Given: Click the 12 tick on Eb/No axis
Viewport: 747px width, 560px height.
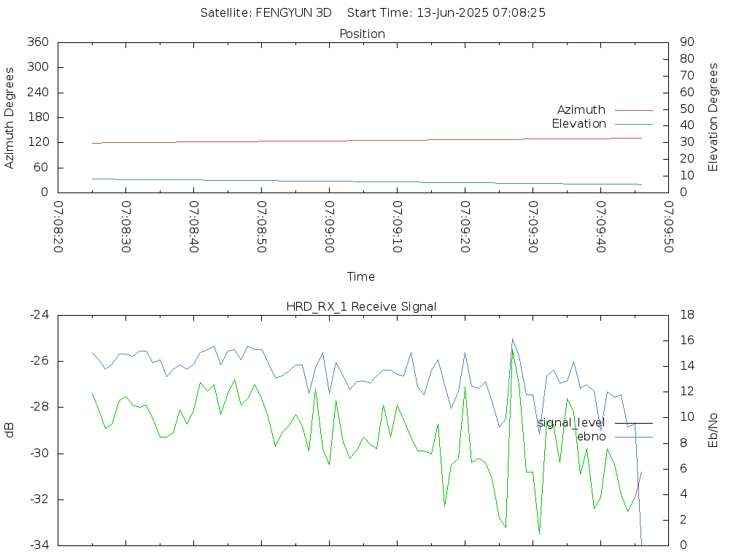Looking at the screenshot, I should pyautogui.click(x=687, y=392).
